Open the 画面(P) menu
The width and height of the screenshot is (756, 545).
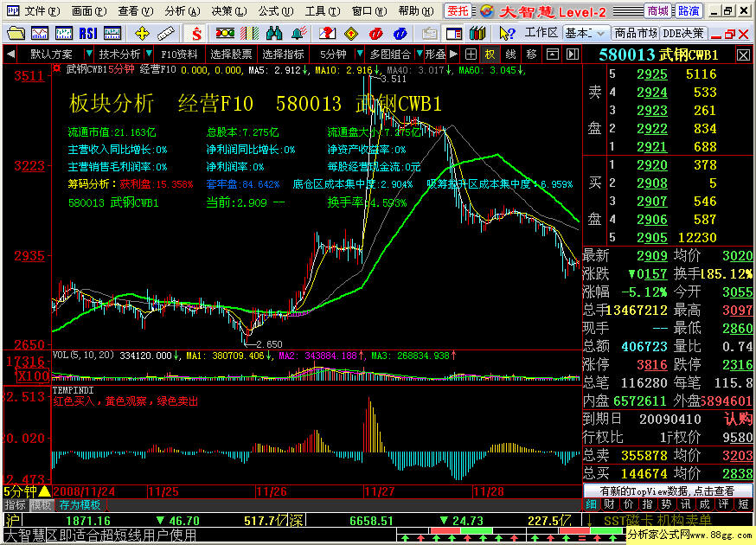(x=89, y=10)
